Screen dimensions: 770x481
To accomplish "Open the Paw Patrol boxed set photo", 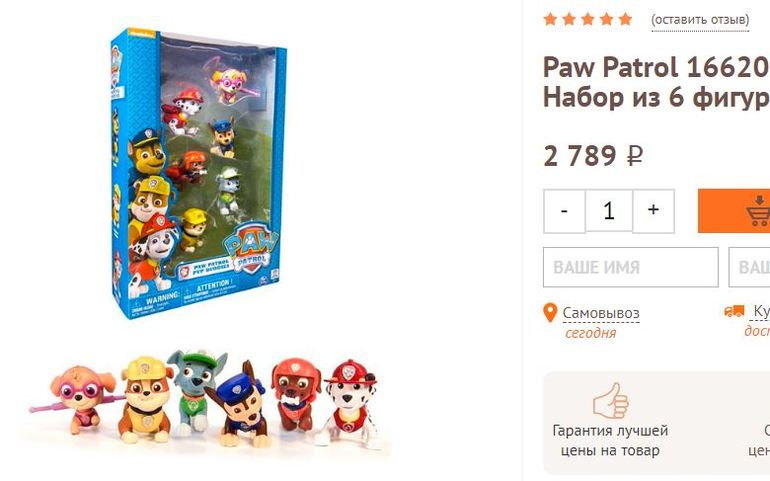I will (198, 173).
